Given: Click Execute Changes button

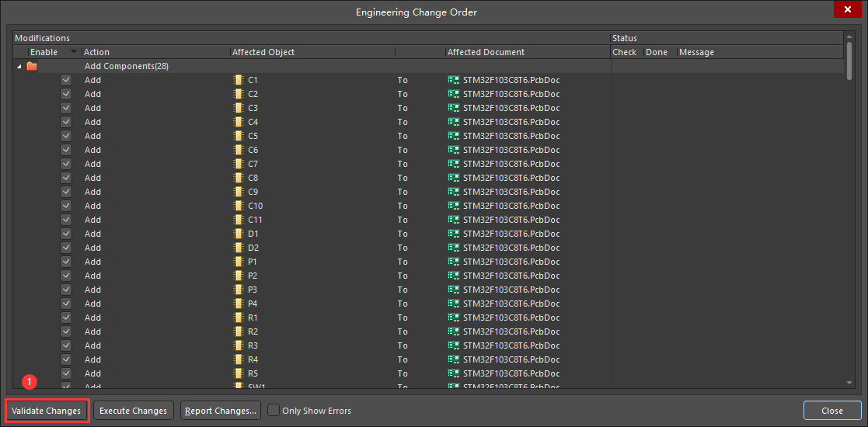Looking at the screenshot, I should click(134, 411).
